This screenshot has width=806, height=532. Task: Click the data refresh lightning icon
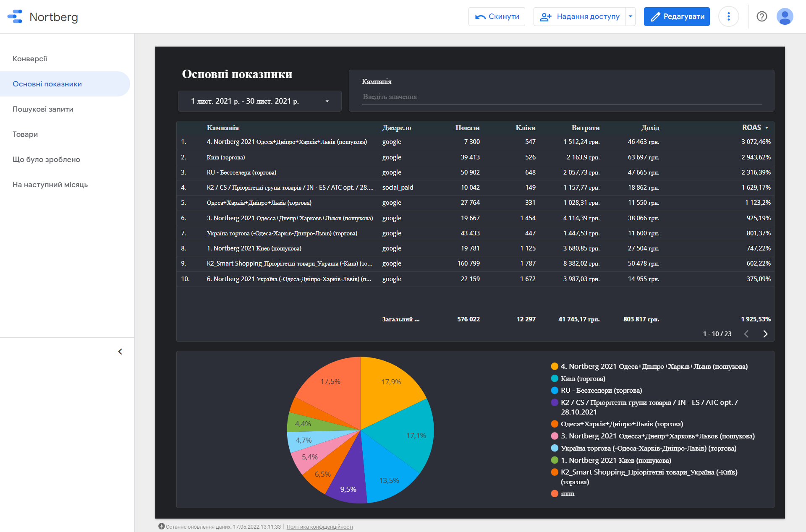[161, 526]
